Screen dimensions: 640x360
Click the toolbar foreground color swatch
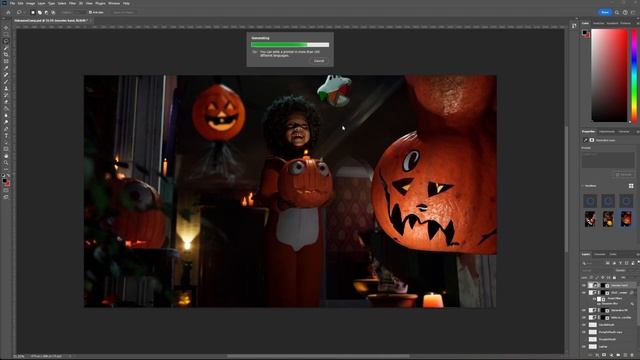click(4, 180)
